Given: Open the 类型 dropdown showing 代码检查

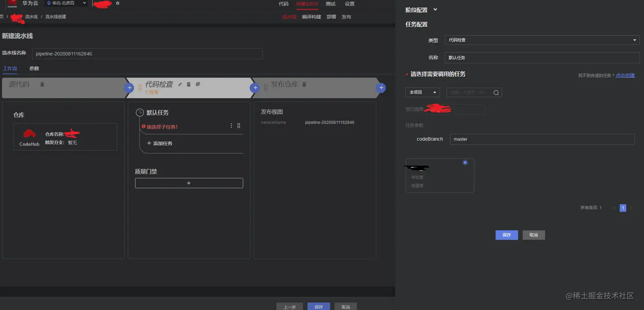Looking at the screenshot, I should coord(541,40).
